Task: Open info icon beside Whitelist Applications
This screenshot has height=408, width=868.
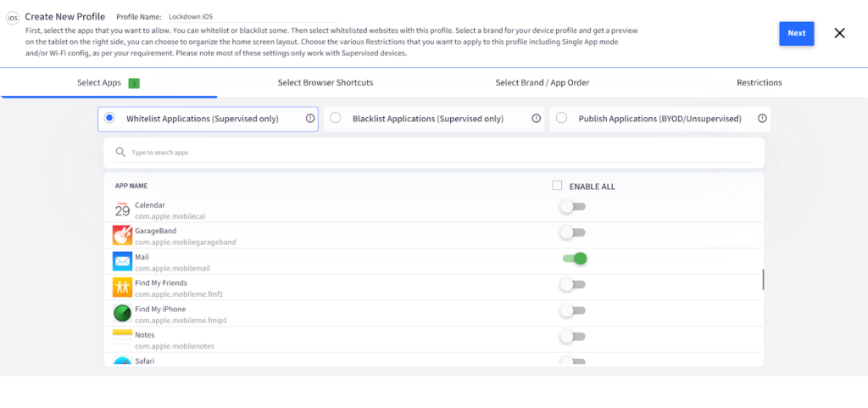Action: tap(310, 119)
